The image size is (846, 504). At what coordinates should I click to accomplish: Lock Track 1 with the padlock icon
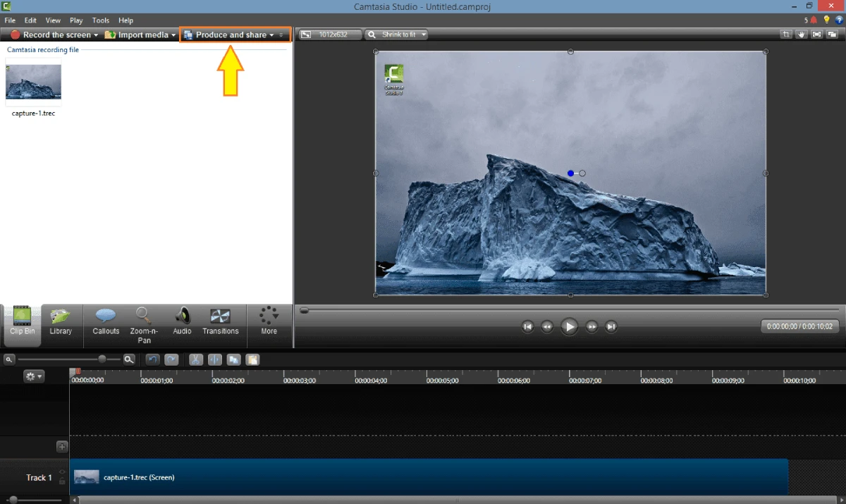(62, 481)
